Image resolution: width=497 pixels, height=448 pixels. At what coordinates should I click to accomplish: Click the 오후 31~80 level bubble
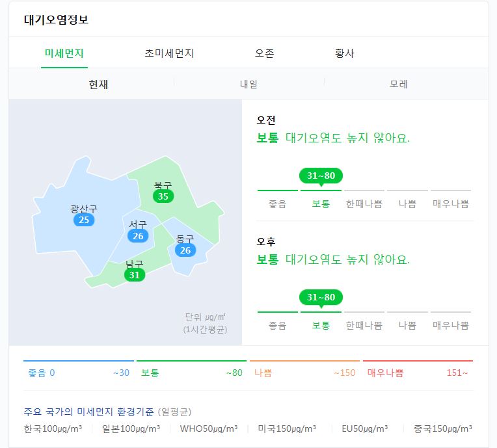click(321, 298)
